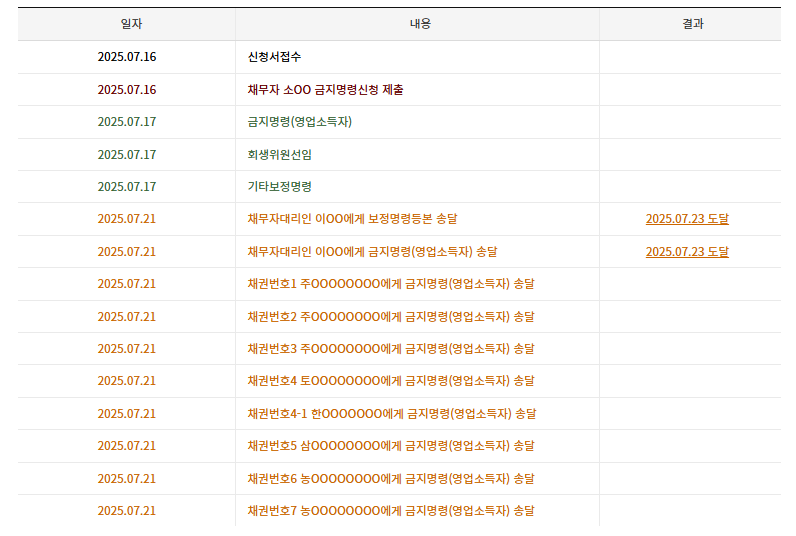Viewport: 796px width, 536px height.
Task: Click 채무자대리인 이OO에게 금지명령(영업소득자) 송달 text
Action: pyautogui.click(x=373, y=252)
